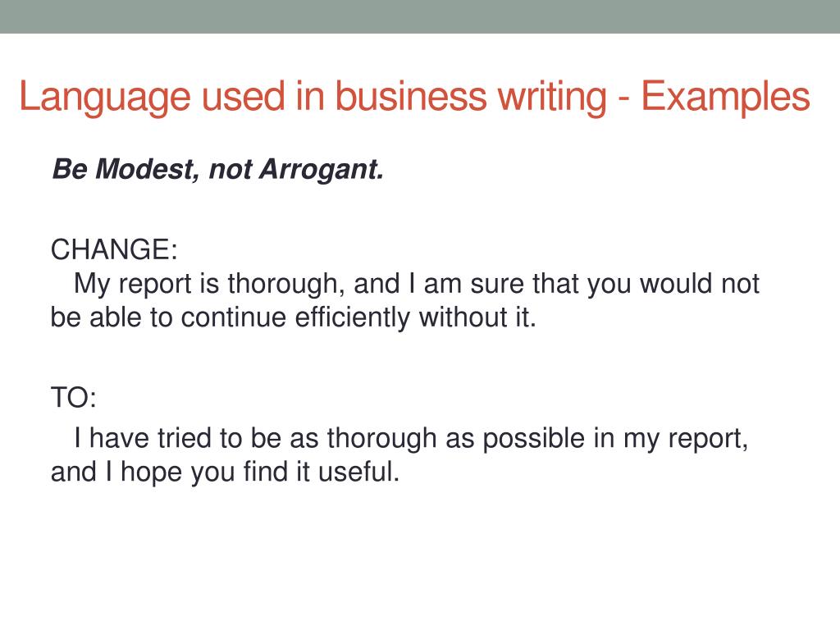The height and width of the screenshot is (630, 840).
Task: Click the 'TO:' label
Action: coord(74,398)
